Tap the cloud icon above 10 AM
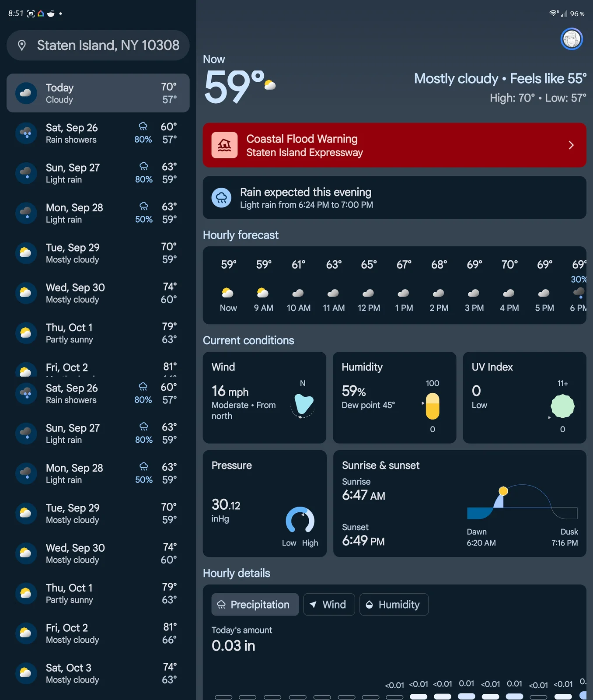Viewport: 593px width, 700px height. [298, 293]
